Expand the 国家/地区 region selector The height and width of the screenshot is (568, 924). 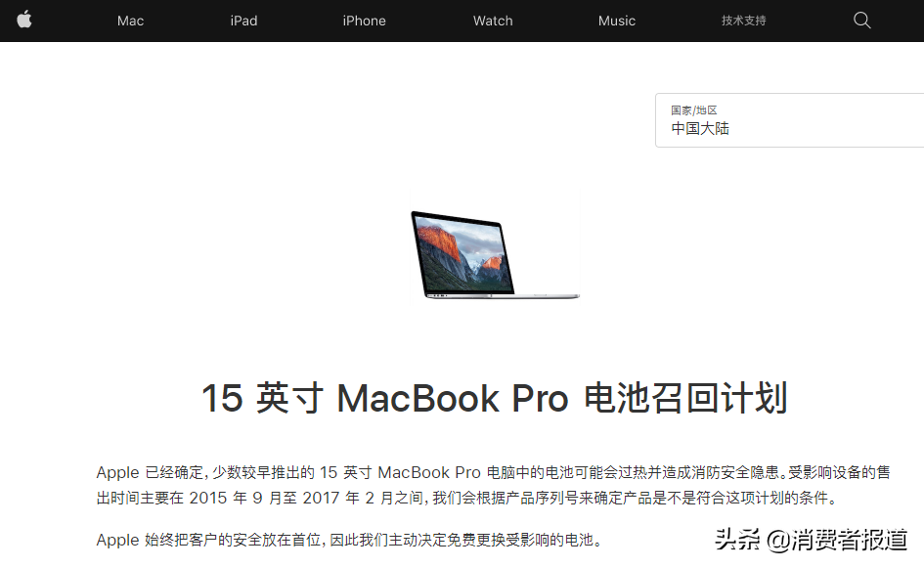pyautogui.click(x=790, y=120)
